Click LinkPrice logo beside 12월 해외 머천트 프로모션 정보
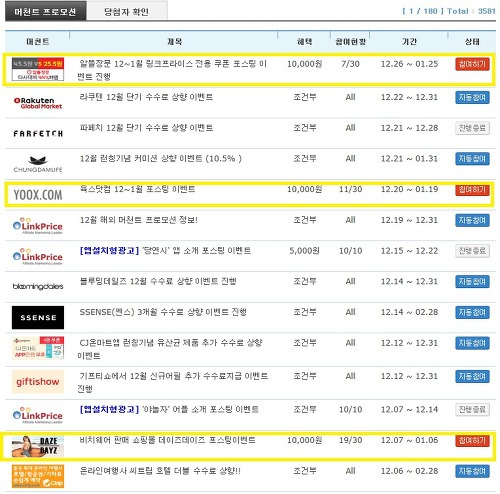This screenshot has height=494, width=500. pos(38,226)
